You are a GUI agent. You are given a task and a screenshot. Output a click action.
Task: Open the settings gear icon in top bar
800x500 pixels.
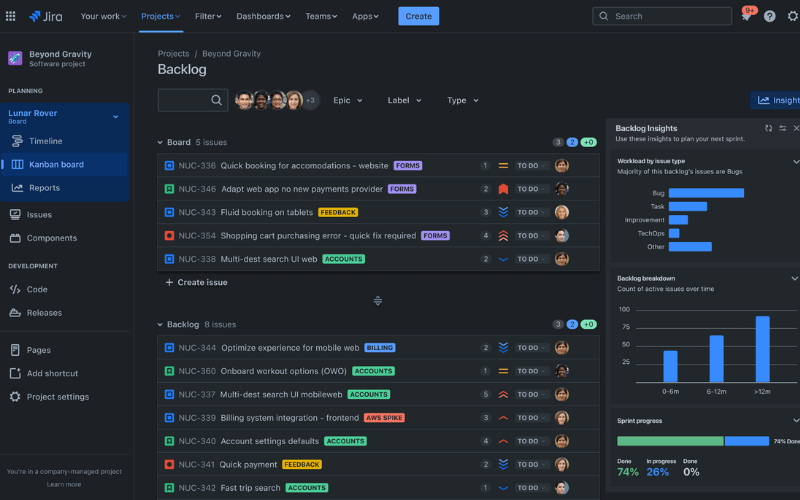click(793, 16)
